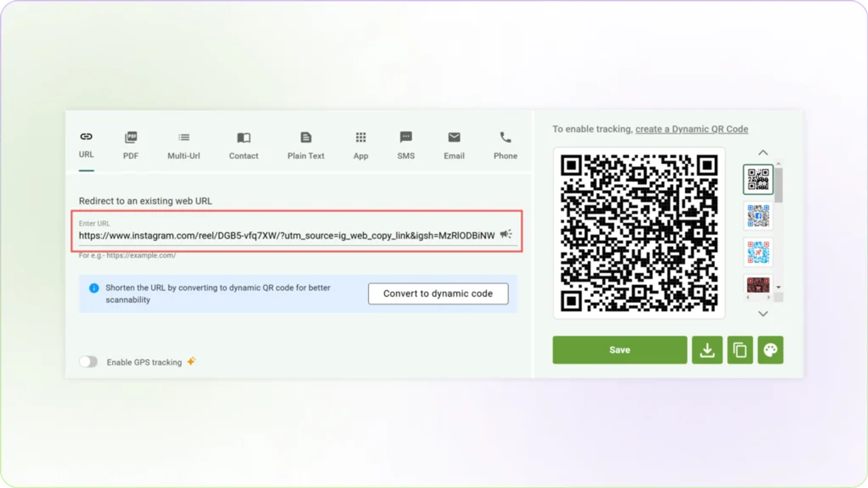Select the red and blue QR template thumbnail
868x488 pixels.
coord(758,252)
